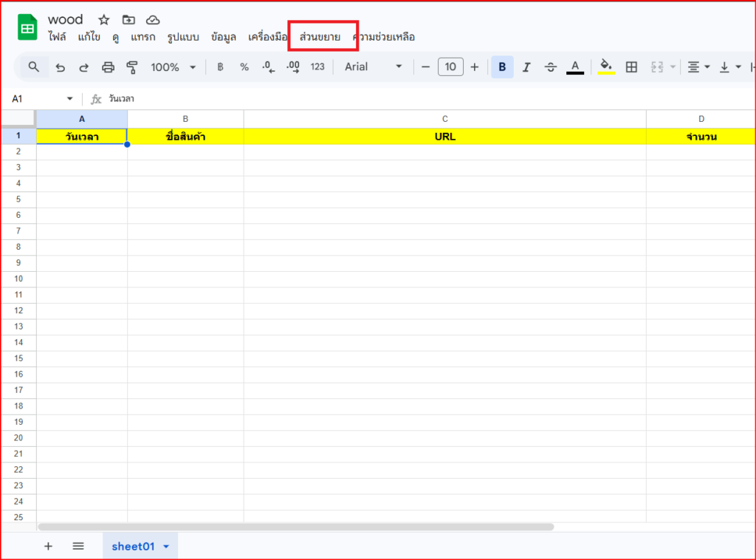The image size is (756, 560).
Task: Toggle italic formatting
Action: 526,67
